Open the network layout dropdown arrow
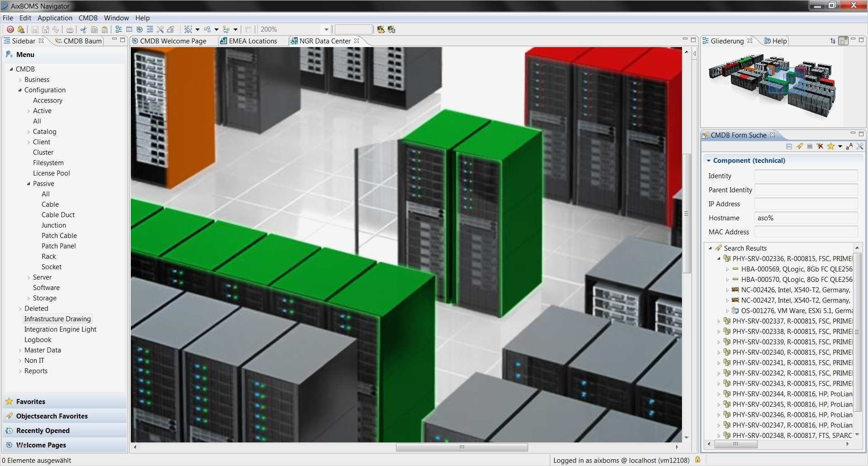The width and height of the screenshot is (868, 466). point(197,29)
